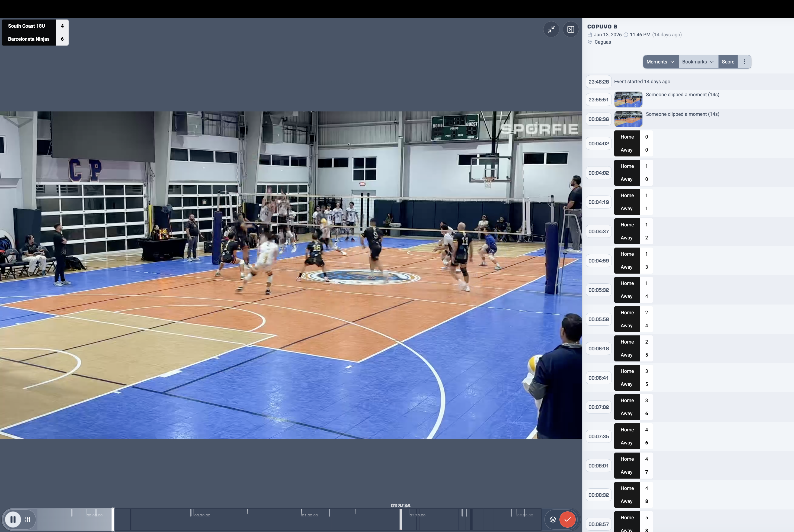Jump to the 23:55:51 timestamp

(x=598, y=100)
